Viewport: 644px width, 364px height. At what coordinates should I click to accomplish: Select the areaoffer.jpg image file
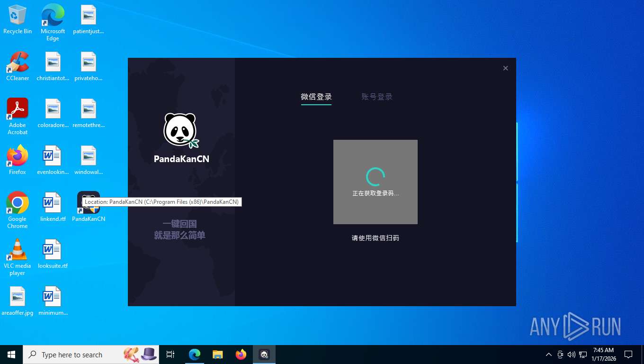[x=18, y=301]
